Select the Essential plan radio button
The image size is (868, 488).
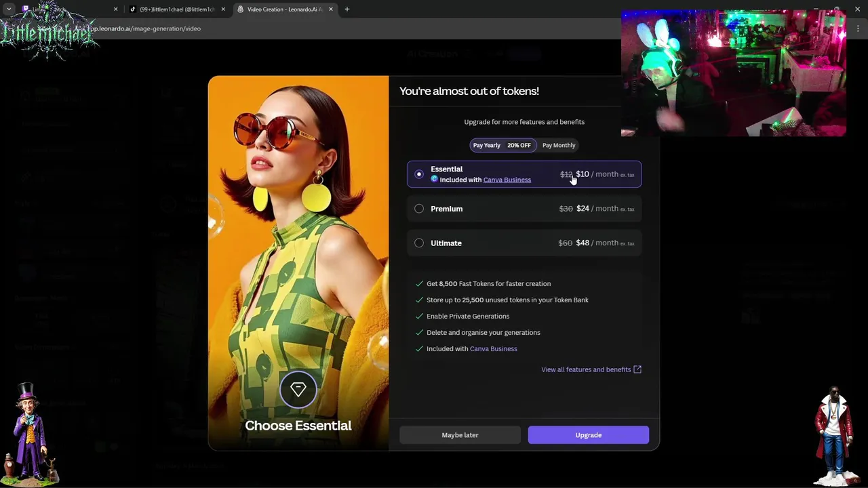[419, 174]
